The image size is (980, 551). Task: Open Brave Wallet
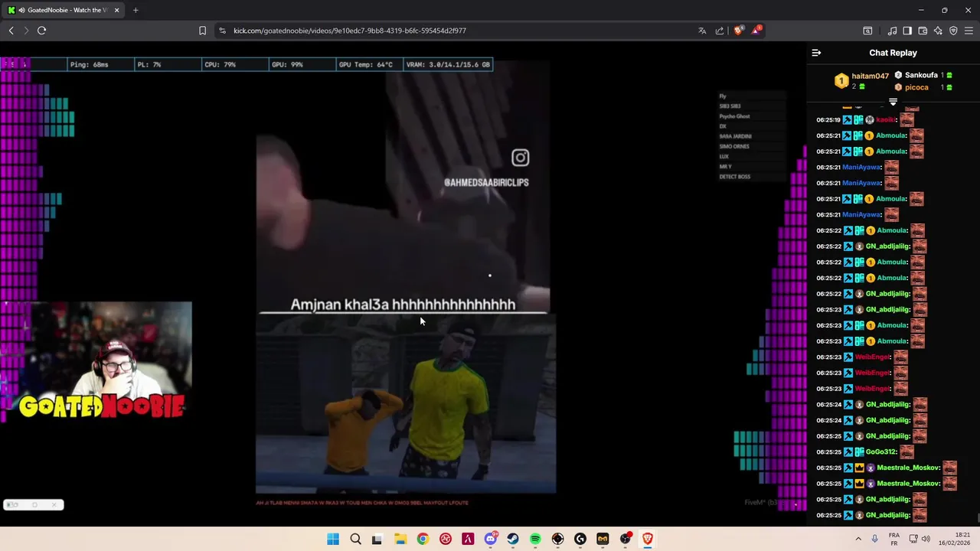coord(923,31)
